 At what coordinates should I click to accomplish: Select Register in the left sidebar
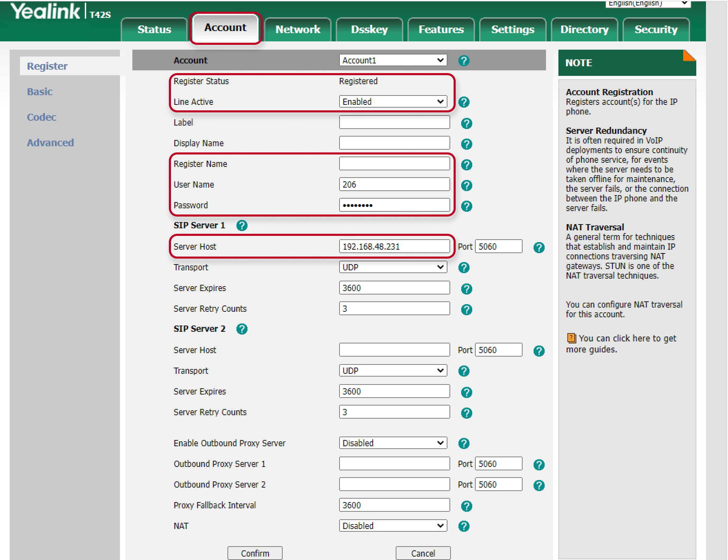47,66
